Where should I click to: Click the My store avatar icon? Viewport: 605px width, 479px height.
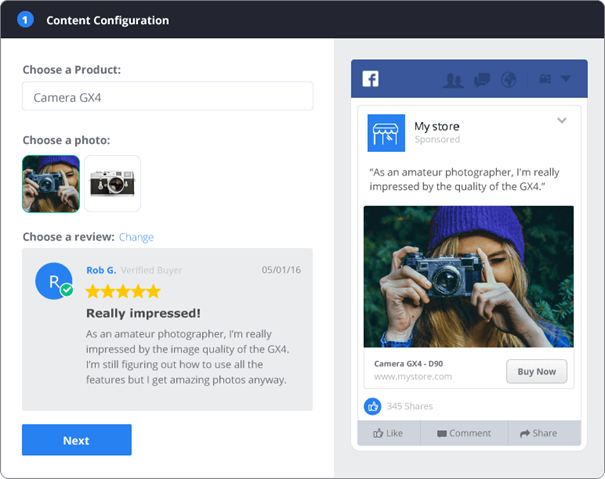pyautogui.click(x=386, y=132)
